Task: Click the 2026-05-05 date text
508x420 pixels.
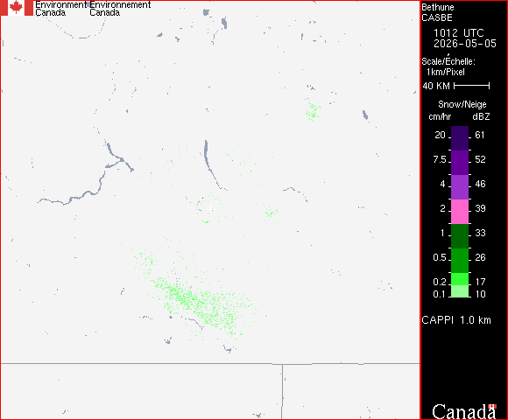Action: tap(465, 44)
